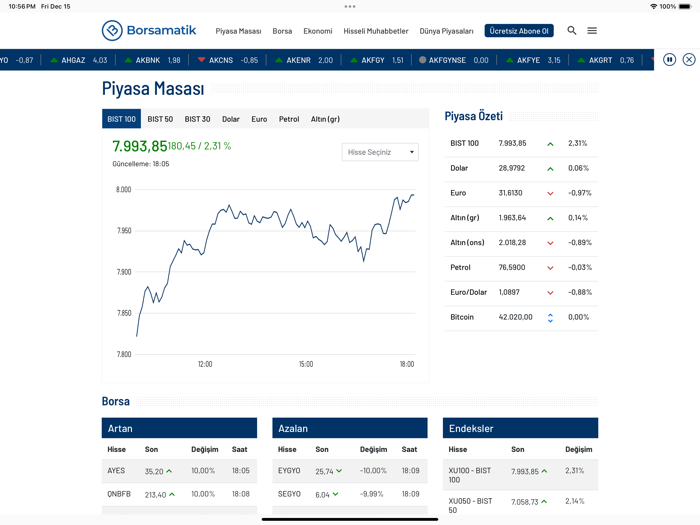Open the hamburger menu icon
The image size is (700, 525).
(x=592, y=30)
